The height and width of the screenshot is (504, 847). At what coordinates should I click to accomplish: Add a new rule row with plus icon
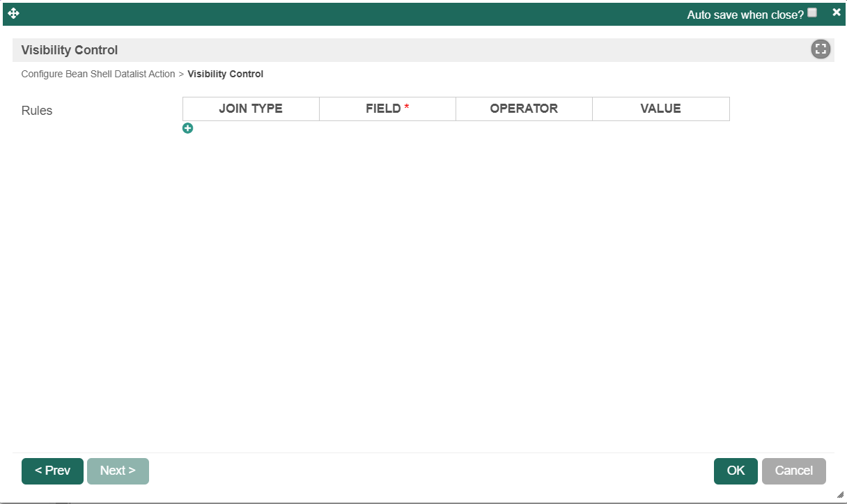pos(187,128)
